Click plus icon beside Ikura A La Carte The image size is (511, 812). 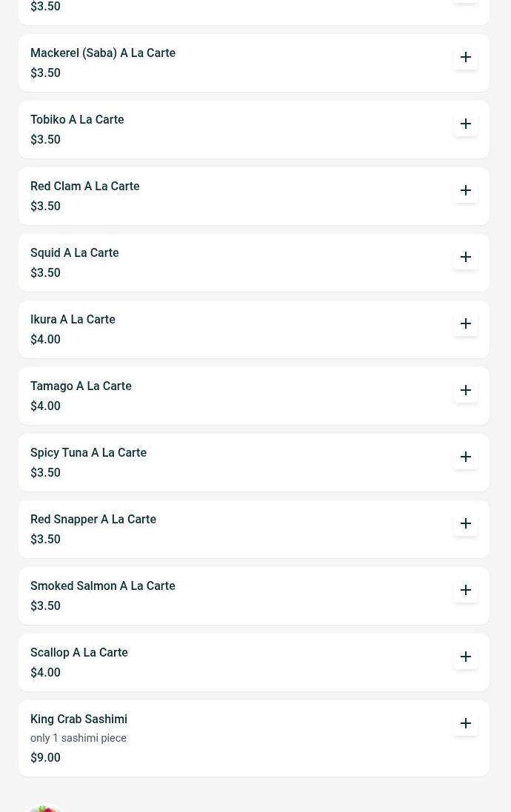(x=465, y=323)
